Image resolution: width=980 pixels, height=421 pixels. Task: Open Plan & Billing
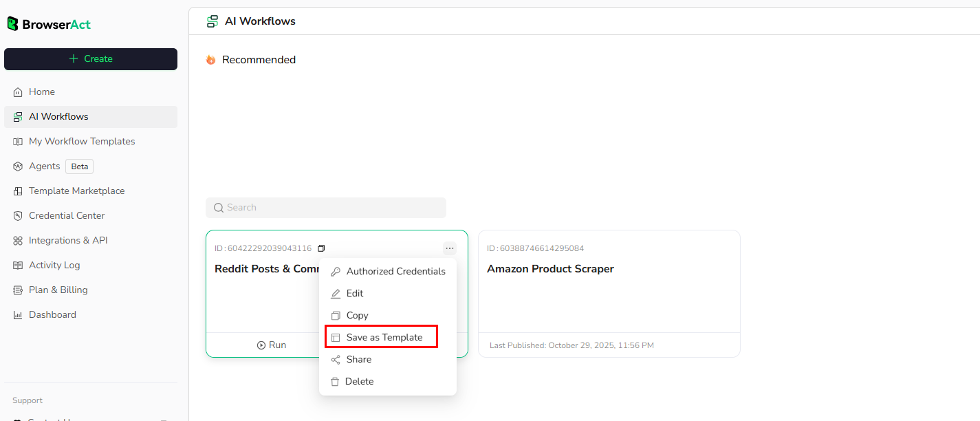(58, 290)
